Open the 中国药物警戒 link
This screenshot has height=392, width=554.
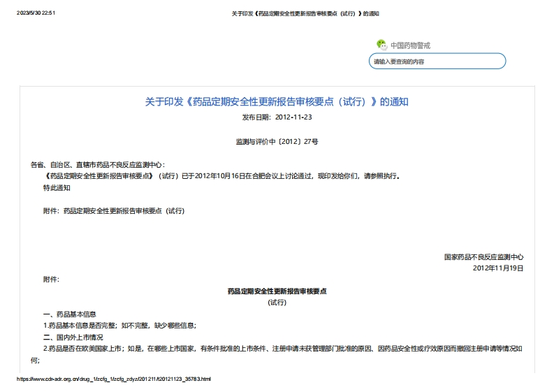pos(410,45)
